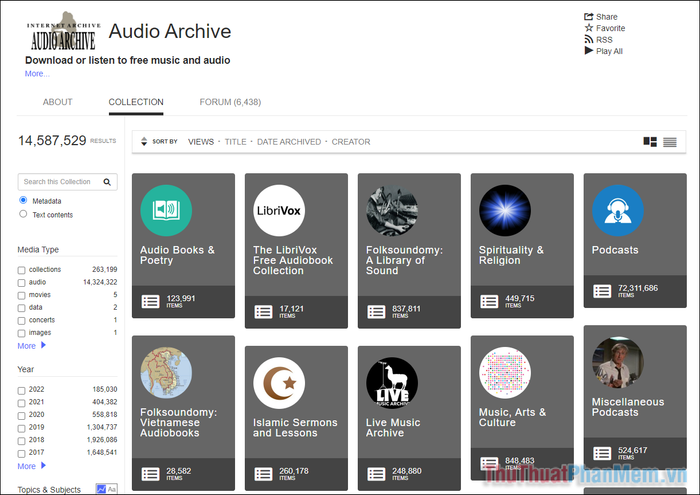Open Folksoundomy Library of Sound image
700x495 pixels.
tap(392, 210)
